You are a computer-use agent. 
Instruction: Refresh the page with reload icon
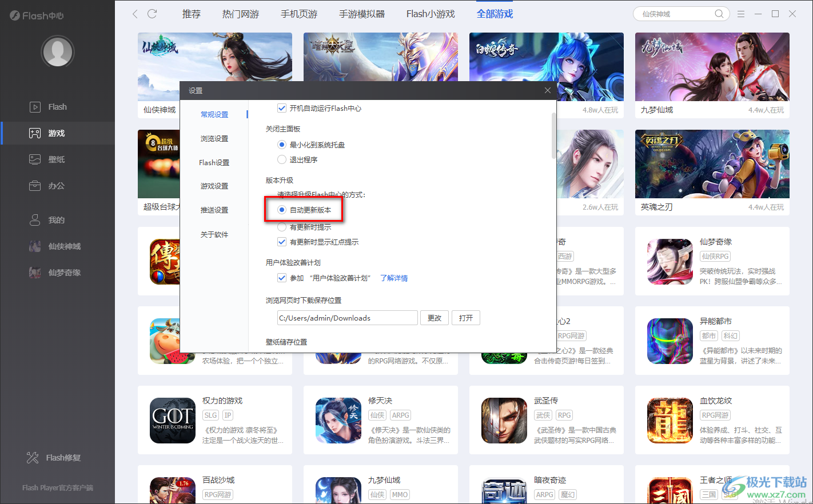pyautogui.click(x=152, y=14)
